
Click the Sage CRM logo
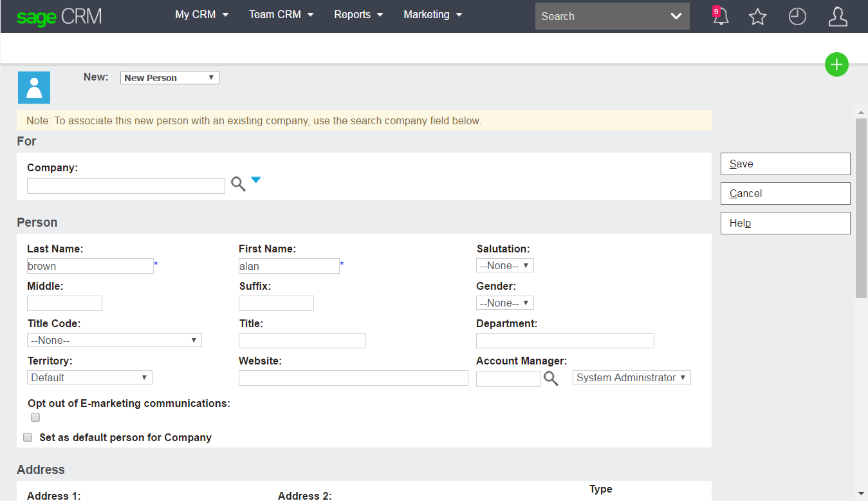tap(59, 16)
